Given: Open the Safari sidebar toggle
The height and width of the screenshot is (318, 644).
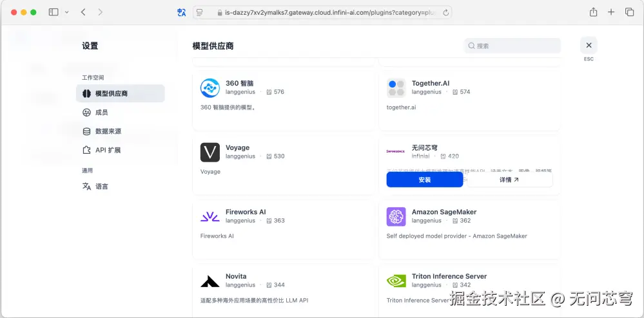Looking at the screenshot, I should click(54, 12).
